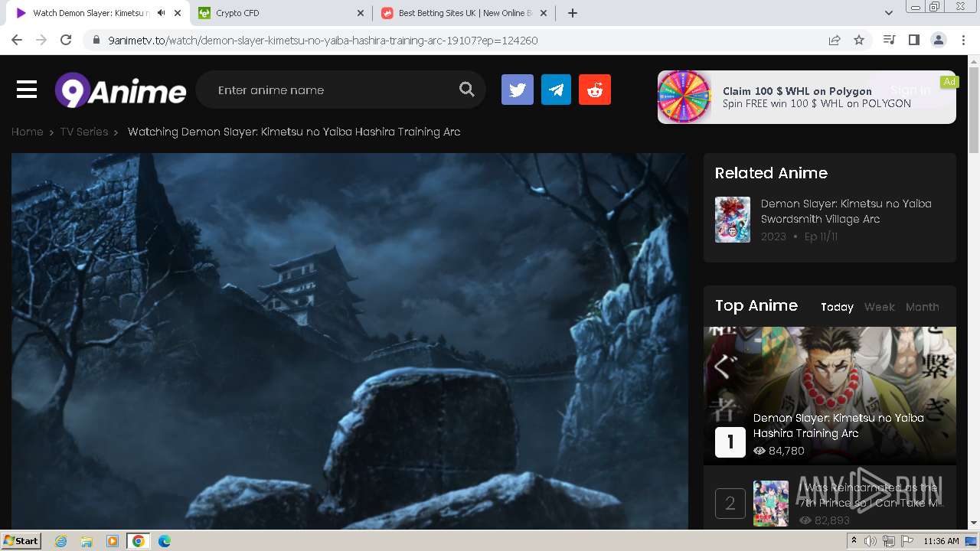This screenshot has width=980, height=551.
Task: Open the Chrome profile menu
Action: 939,40
